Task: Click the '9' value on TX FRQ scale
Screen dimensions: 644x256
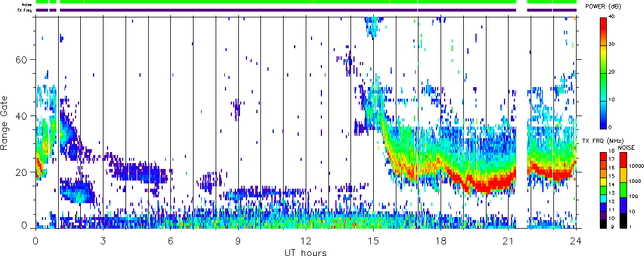Action: 612,226
